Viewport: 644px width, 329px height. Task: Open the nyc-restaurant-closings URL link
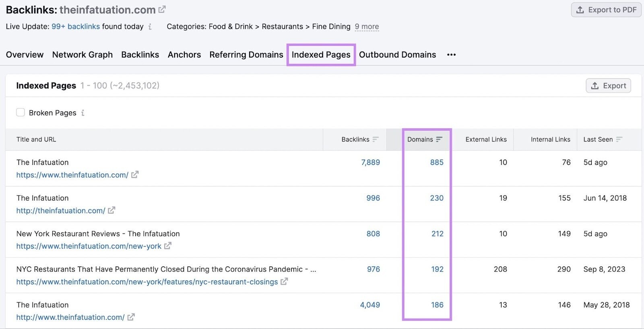(147, 282)
